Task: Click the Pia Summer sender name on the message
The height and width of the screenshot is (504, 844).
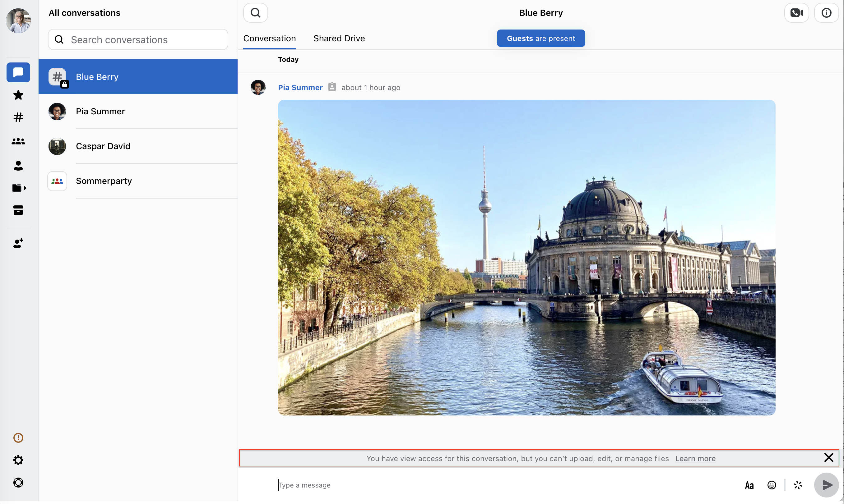Action: (x=300, y=88)
